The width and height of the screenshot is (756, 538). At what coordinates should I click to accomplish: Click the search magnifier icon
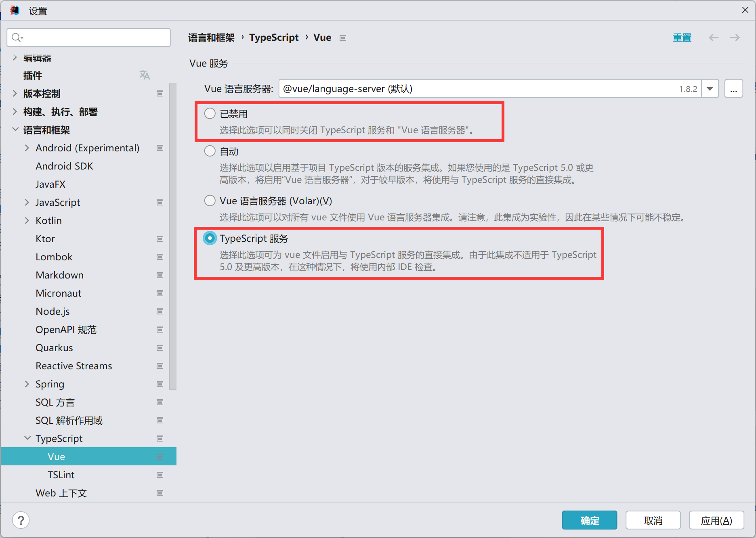(17, 38)
